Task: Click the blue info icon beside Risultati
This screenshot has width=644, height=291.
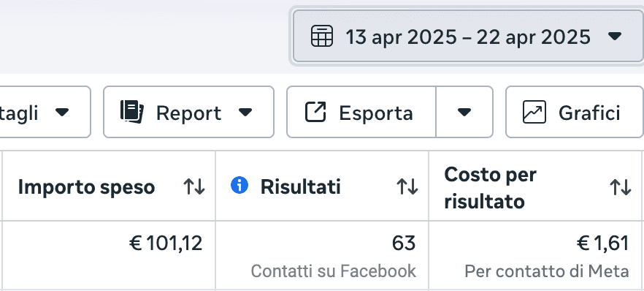Action: [x=239, y=186]
